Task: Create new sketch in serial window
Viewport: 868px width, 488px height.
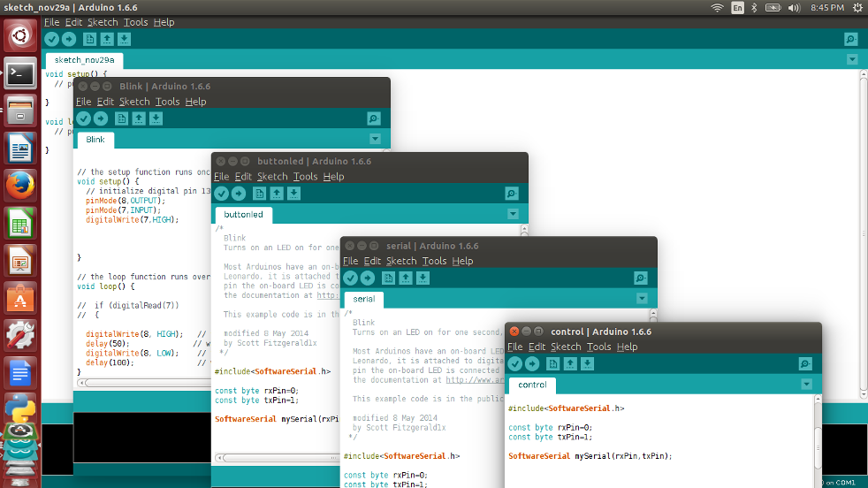Action: pos(388,278)
